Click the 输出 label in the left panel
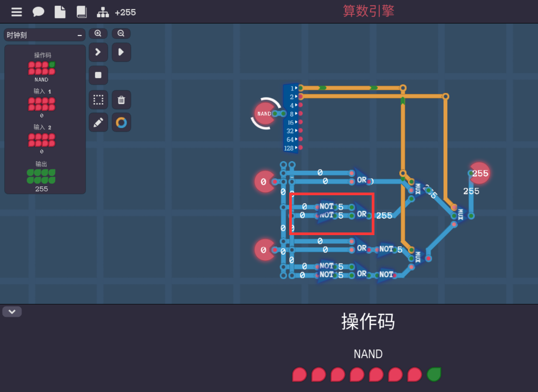The image size is (538, 392). (x=41, y=164)
